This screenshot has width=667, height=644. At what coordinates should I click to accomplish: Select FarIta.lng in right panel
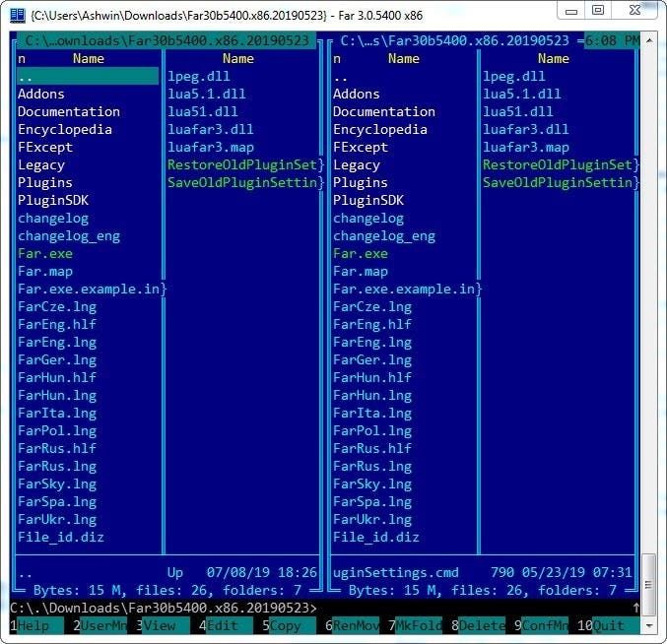[372, 414]
